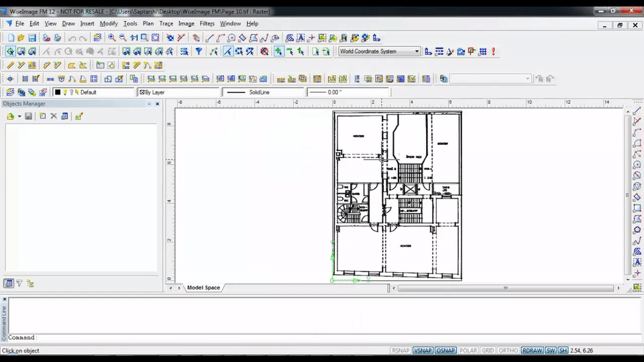Open file with the folder icon
The image size is (644, 362).
pyautogui.click(x=21, y=38)
